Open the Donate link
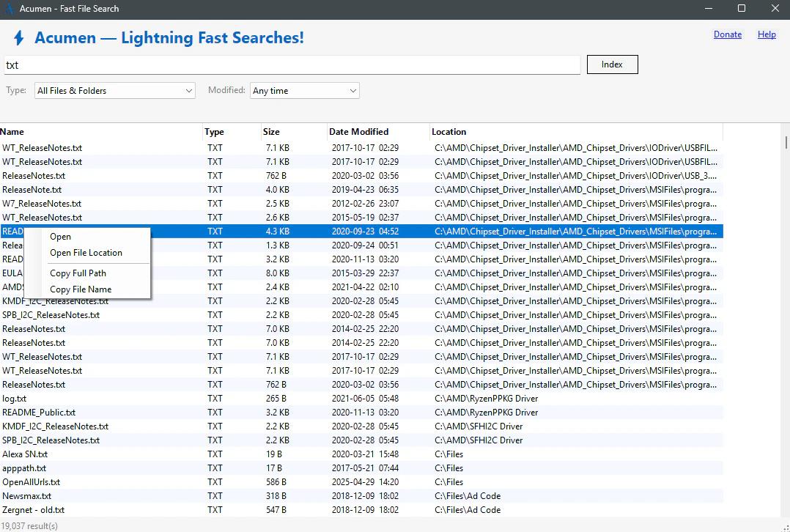Image resolution: width=790 pixels, height=532 pixels. pos(728,34)
